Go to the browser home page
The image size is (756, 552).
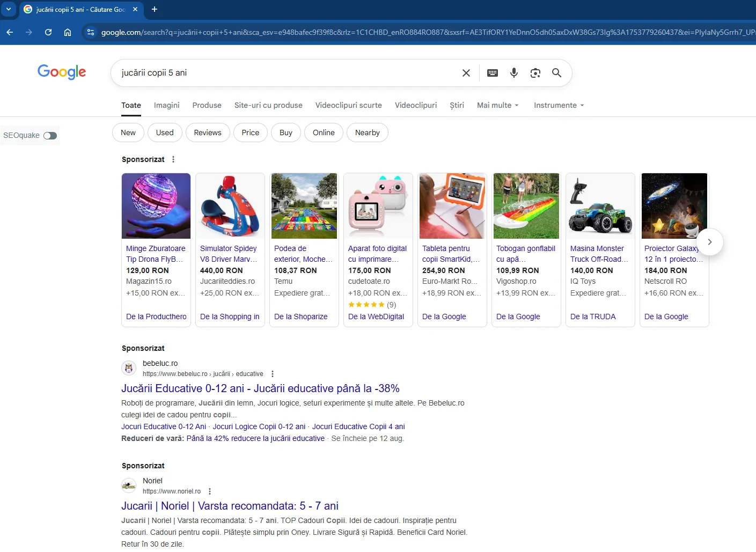(68, 32)
